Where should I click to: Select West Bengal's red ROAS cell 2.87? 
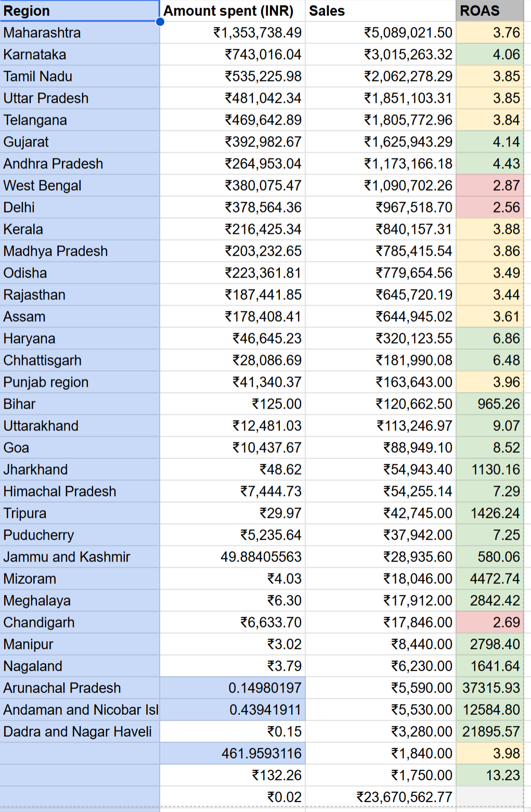tap(489, 186)
